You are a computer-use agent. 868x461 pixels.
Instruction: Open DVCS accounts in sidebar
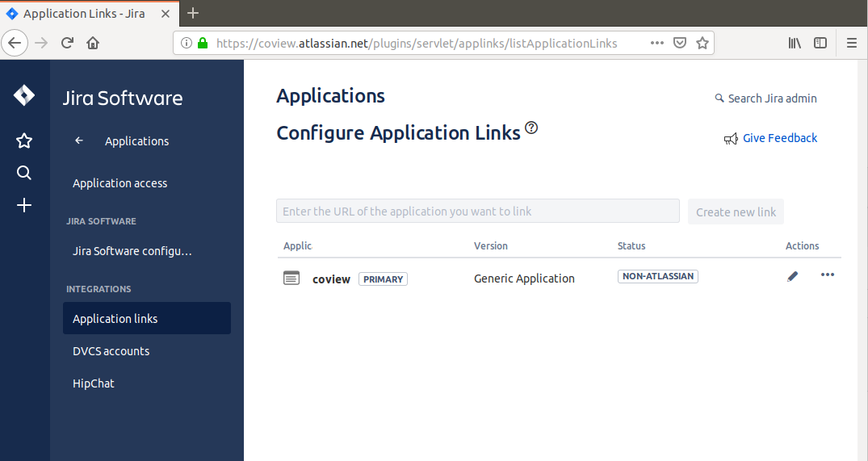111,351
